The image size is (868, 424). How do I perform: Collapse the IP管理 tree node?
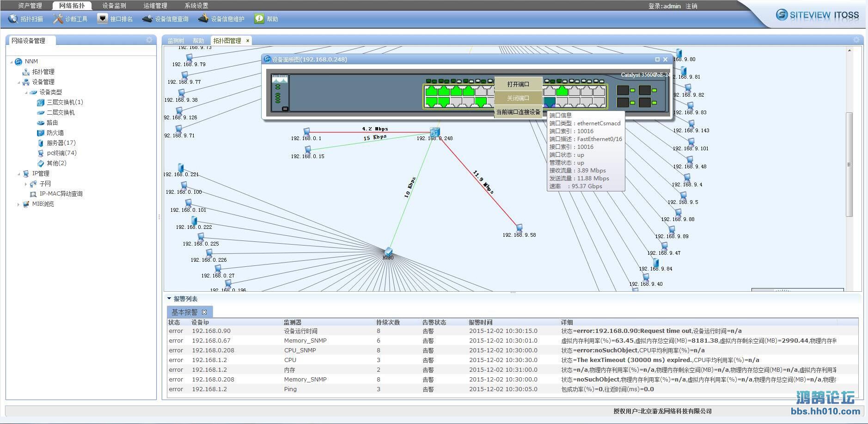click(x=19, y=174)
